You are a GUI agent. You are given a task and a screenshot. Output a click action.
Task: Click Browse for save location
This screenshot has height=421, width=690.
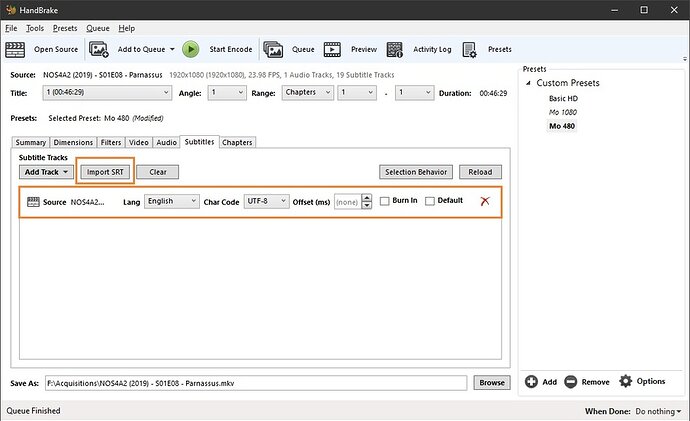tap(492, 383)
